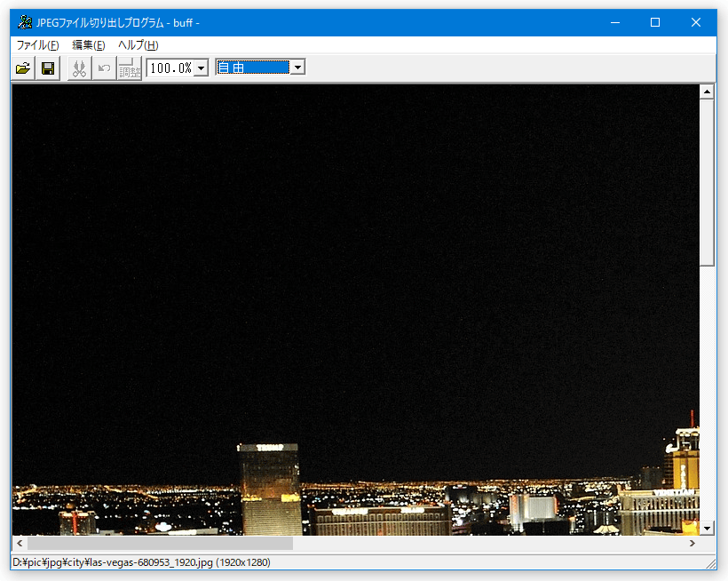Viewport: 728px width, 581px height.
Task: Open the zoom percentage dropdown arrow
Action: (201, 68)
